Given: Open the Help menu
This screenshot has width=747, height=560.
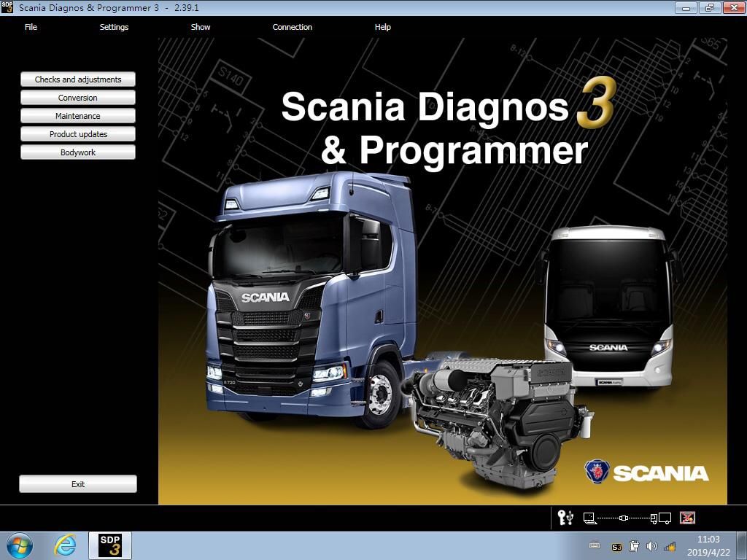Looking at the screenshot, I should coord(383,27).
